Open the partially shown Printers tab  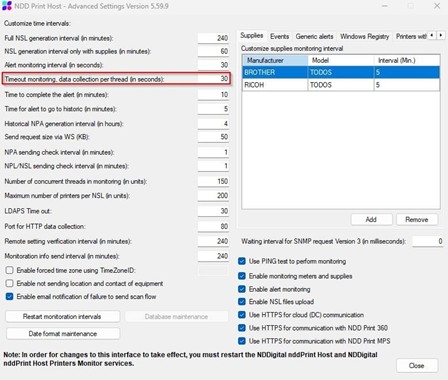tap(411, 36)
